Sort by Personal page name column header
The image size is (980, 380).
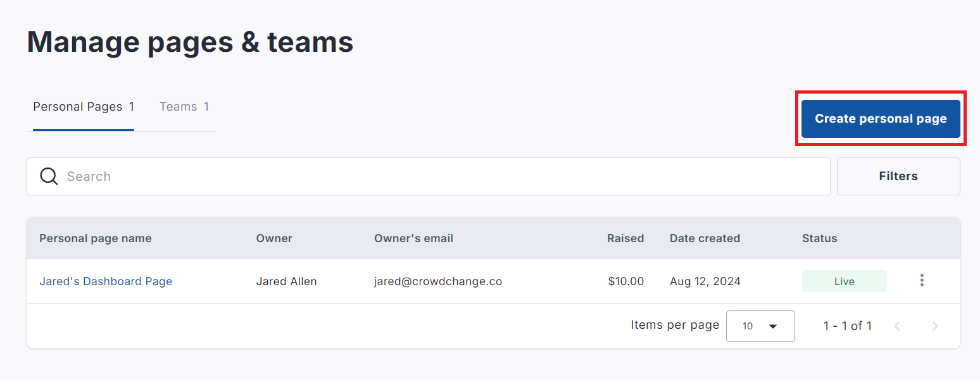[96, 238]
